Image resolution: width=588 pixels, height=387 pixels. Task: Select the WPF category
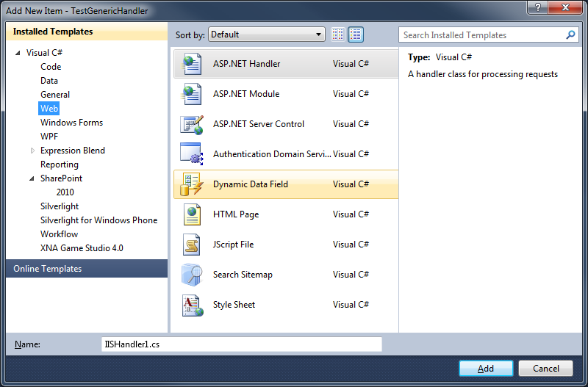(49, 137)
